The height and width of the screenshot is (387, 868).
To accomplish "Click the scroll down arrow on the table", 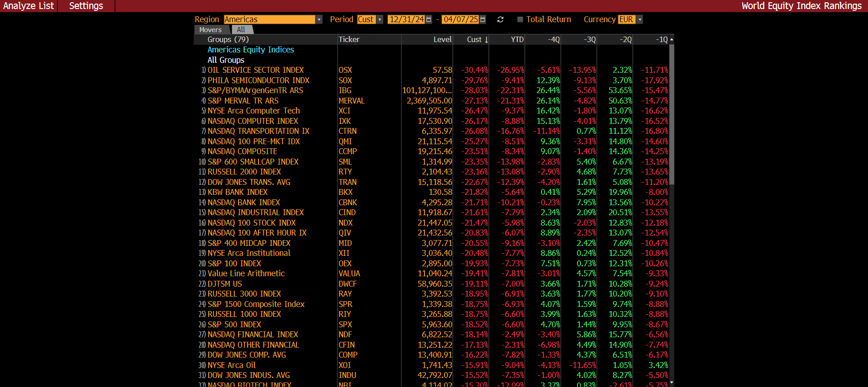I will click(672, 382).
